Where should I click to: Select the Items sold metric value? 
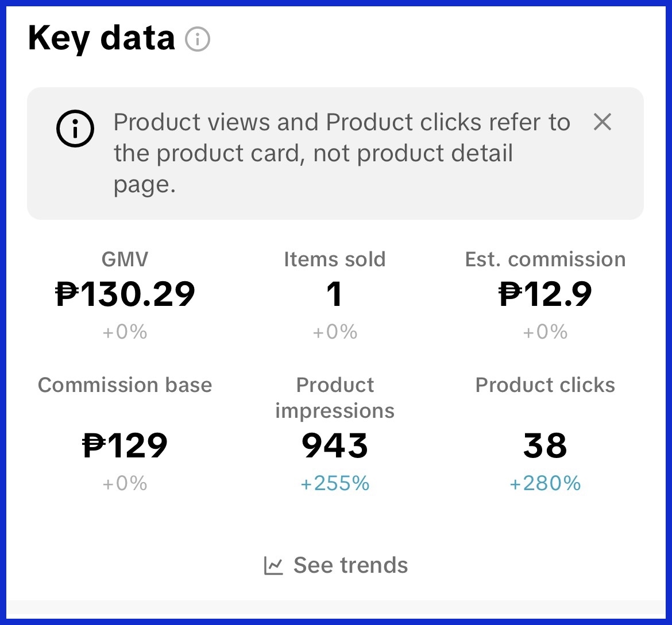point(335,294)
